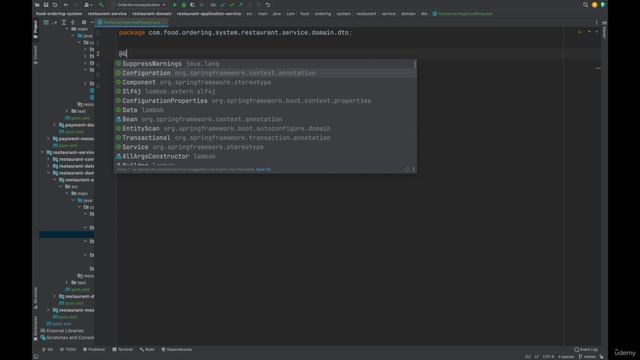The image size is (640, 360).
Task: Click restaurant-application-service breadcrumb
Action: point(209,13)
